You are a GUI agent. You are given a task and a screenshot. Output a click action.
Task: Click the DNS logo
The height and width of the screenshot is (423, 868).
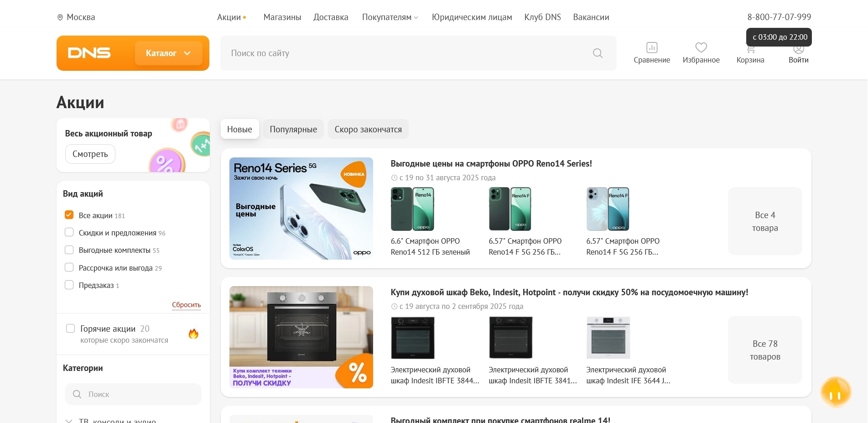89,53
